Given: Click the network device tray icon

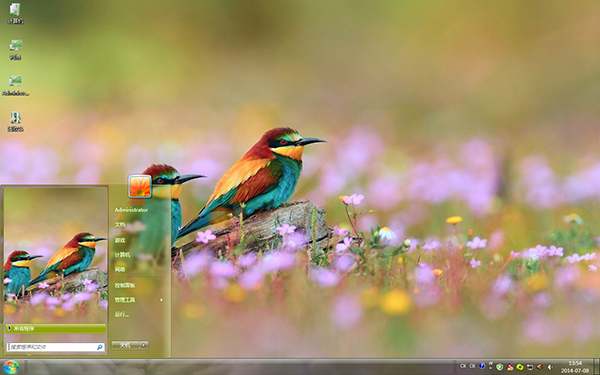Looking at the screenshot, I should 530,367.
